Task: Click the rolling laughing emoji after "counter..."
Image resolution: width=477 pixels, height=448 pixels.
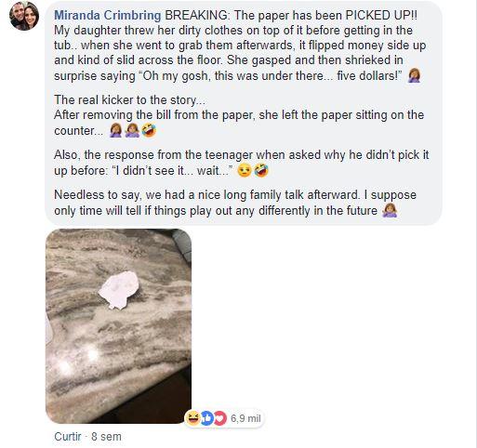Action: pyautogui.click(x=149, y=130)
